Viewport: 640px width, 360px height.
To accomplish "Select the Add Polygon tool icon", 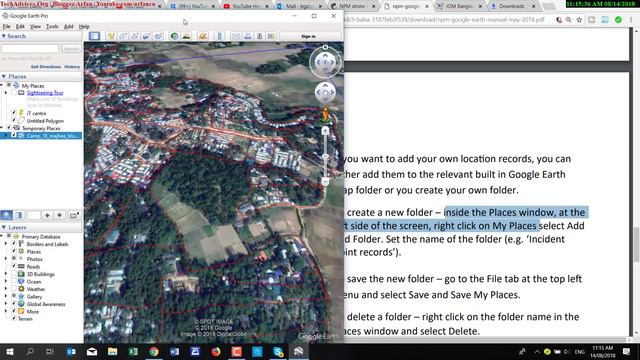I will pos(122,36).
